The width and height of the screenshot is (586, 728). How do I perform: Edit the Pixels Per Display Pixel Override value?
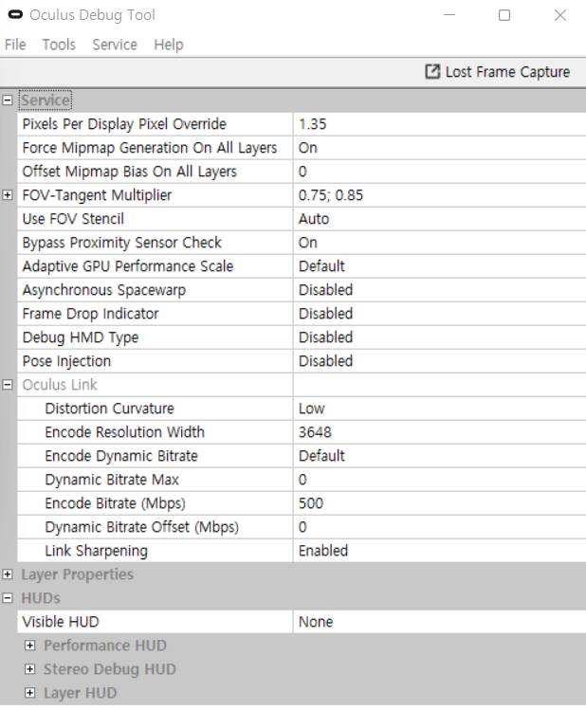coord(436,124)
